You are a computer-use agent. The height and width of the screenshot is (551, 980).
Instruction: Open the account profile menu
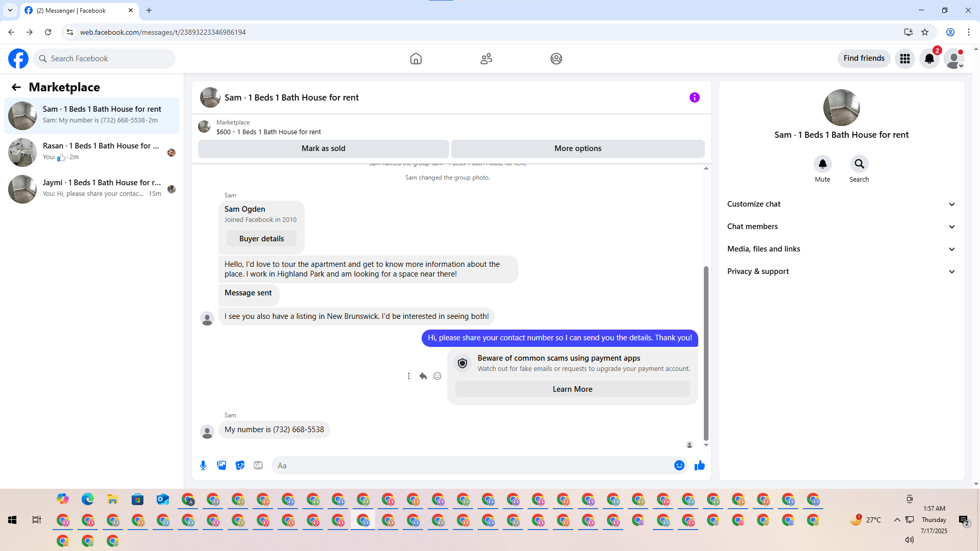coord(954,59)
